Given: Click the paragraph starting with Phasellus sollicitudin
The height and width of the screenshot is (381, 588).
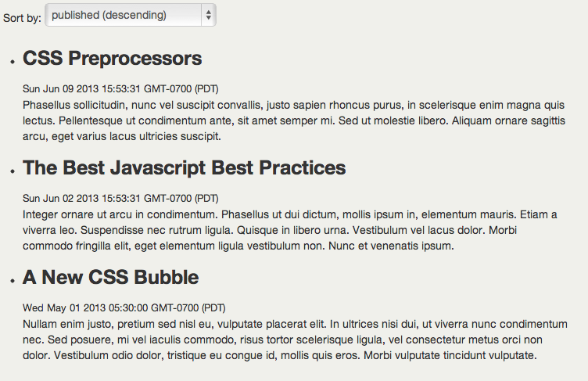Looking at the screenshot, I should [294, 120].
